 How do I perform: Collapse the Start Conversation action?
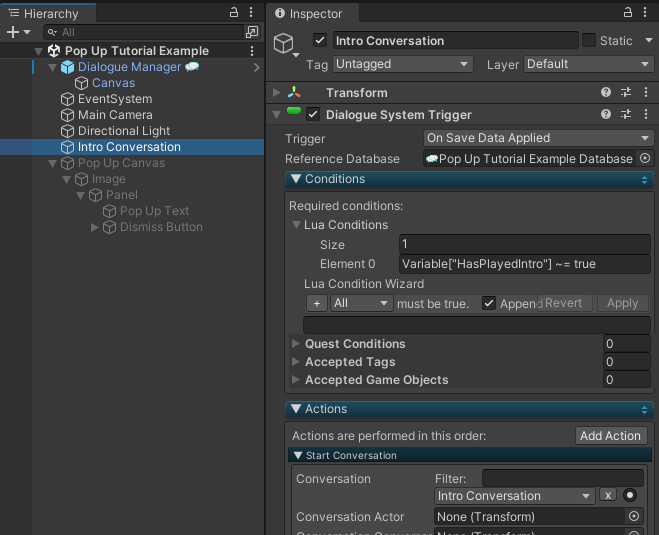tap(298, 456)
